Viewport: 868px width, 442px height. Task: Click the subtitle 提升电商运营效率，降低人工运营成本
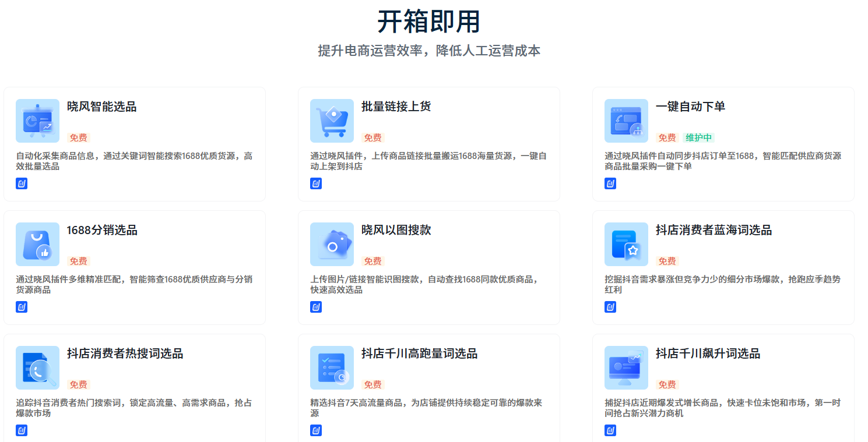pyautogui.click(x=429, y=51)
